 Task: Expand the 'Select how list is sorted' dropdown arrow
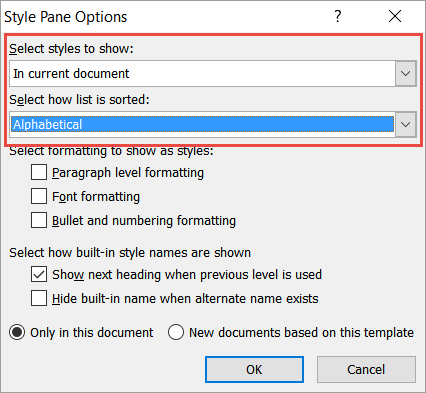pos(406,125)
